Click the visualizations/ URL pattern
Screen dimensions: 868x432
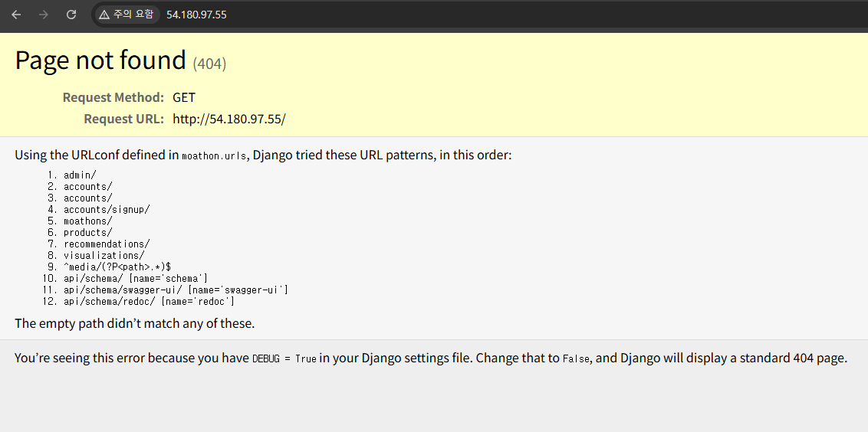(104, 255)
